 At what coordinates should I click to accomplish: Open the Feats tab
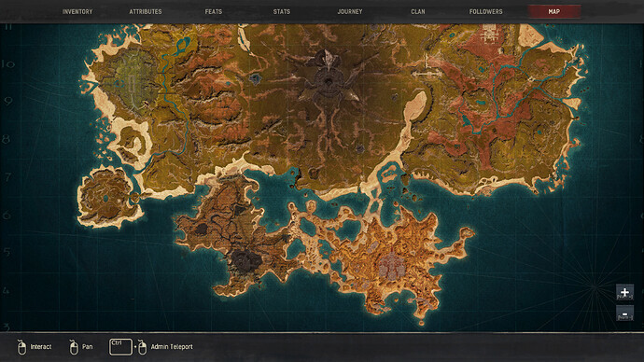pyautogui.click(x=214, y=11)
